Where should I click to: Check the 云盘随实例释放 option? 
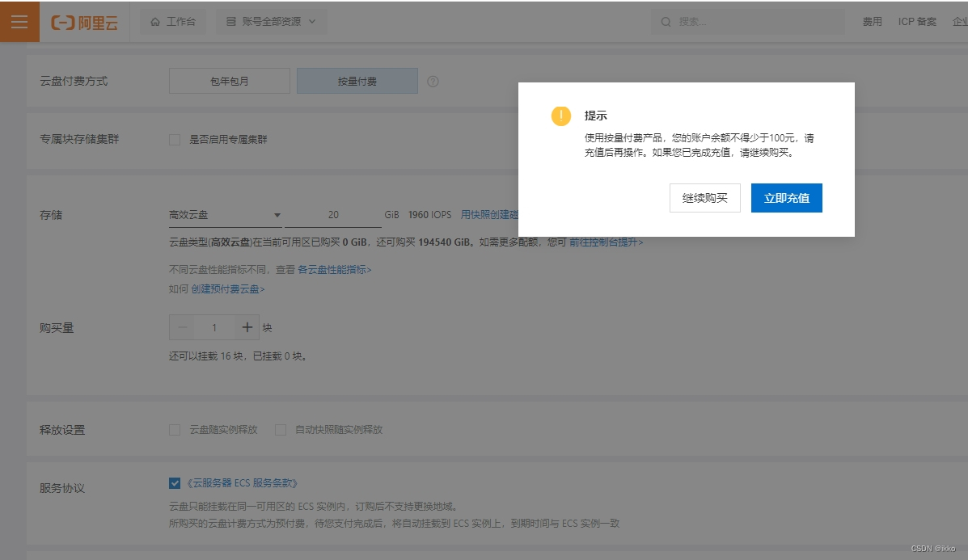(174, 430)
